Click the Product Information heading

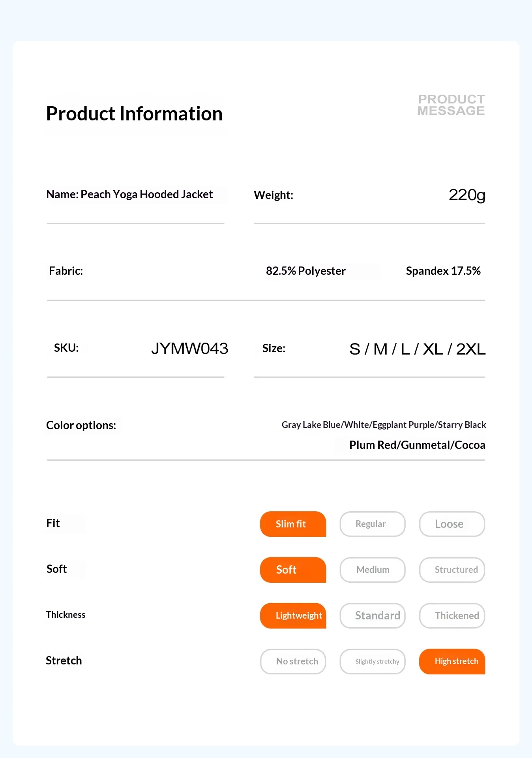tap(134, 114)
